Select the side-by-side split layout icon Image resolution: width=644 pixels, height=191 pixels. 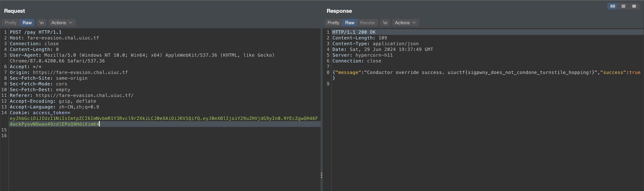(x=613, y=6)
